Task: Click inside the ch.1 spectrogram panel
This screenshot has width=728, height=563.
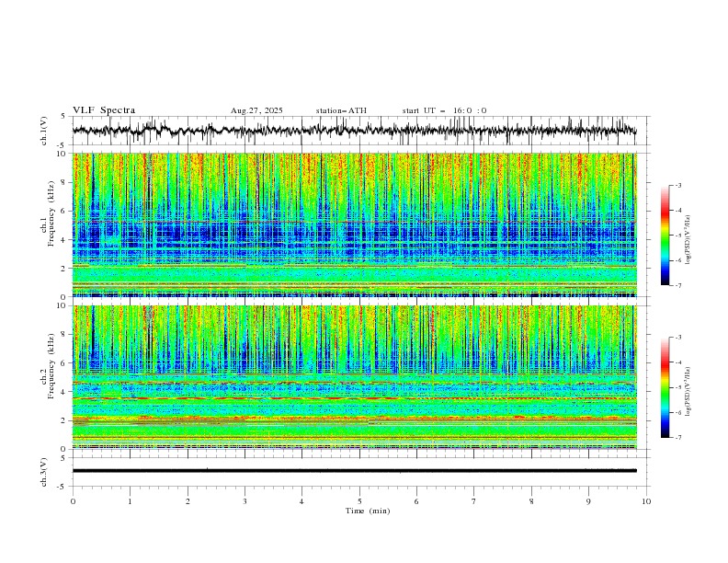Action: click(354, 224)
